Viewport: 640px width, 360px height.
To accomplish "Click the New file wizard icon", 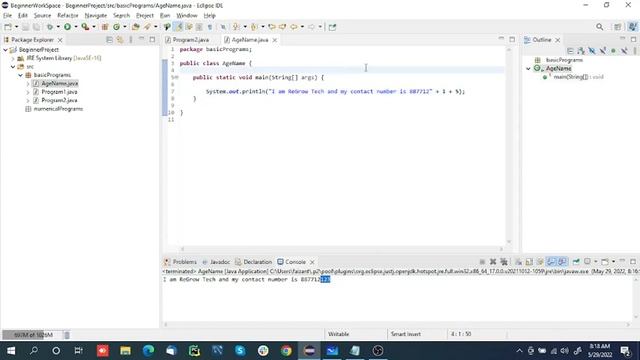I will 8,27.
